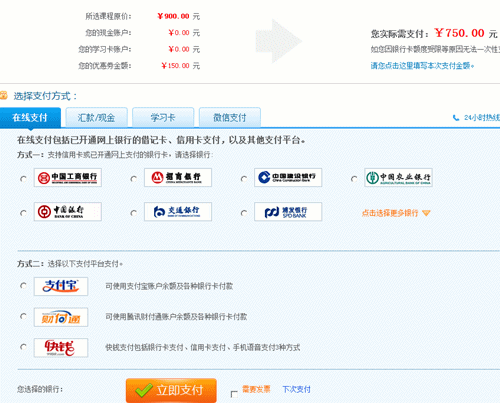Screen dimensions: 500x403
Task: Switch to the 汇款/现金 tab
Action: pos(97,118)
